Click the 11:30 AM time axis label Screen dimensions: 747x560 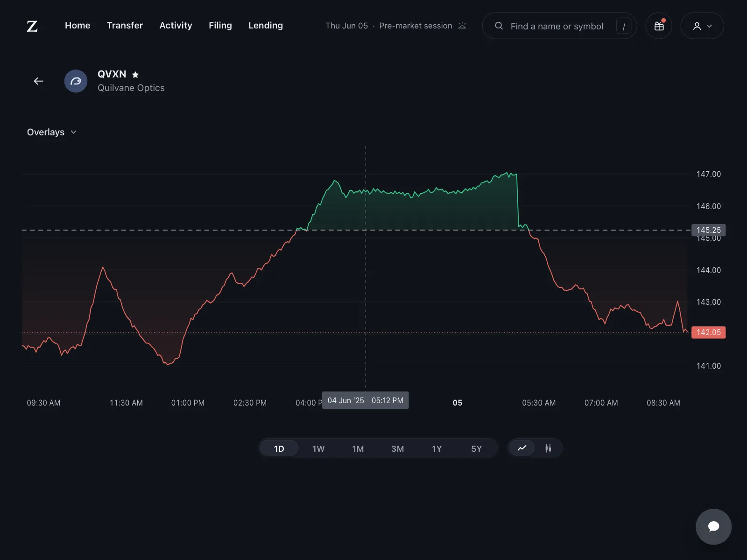(126, 403)
